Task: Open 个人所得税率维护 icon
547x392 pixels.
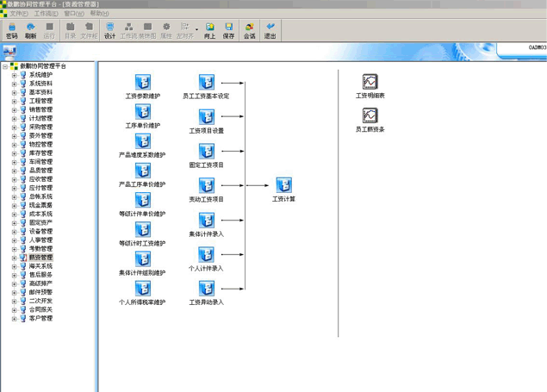Action: 143,289
